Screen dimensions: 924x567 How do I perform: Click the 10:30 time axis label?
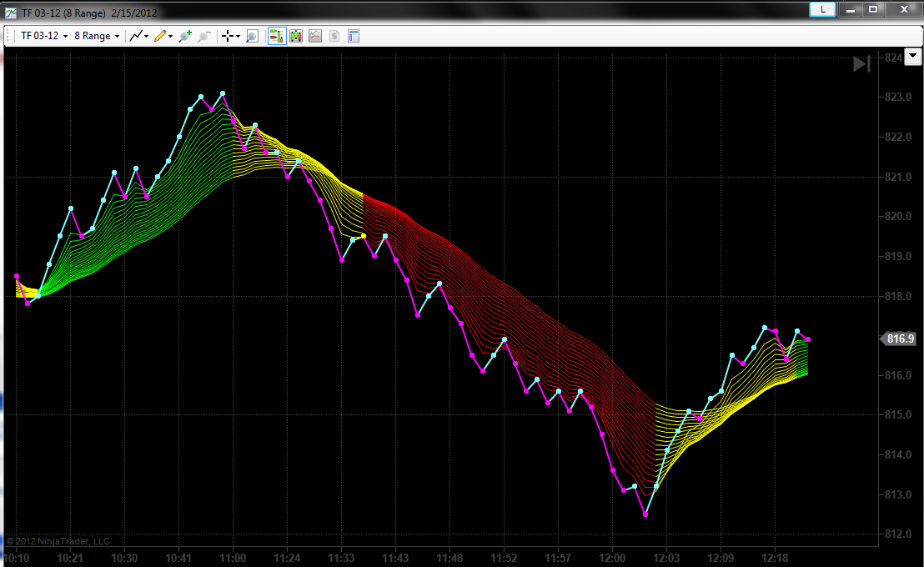coord(124,558)
